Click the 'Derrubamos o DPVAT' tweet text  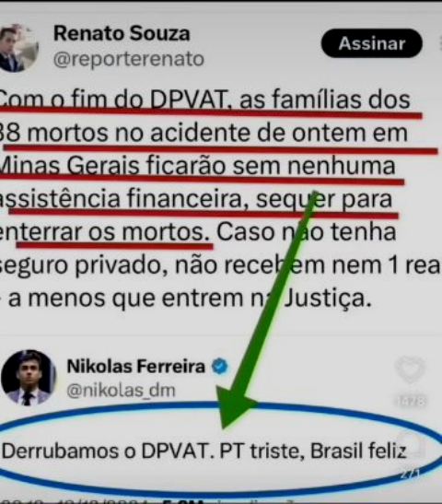(204, 451)
